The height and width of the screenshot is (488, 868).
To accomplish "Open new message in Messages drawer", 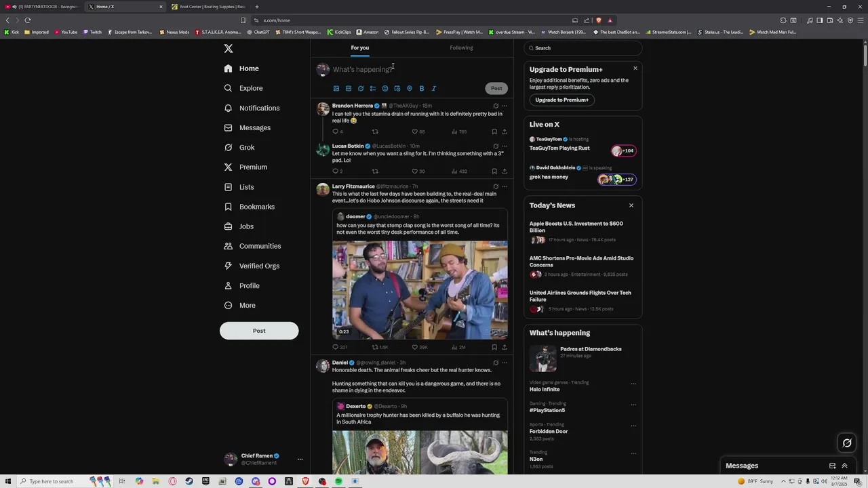I will [833, 466].
